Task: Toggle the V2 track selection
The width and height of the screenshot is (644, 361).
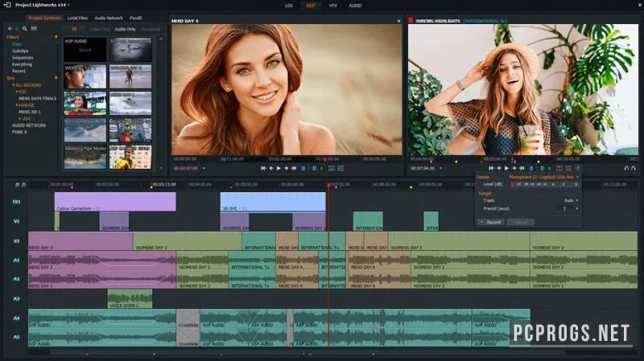Action: point(16,241)
